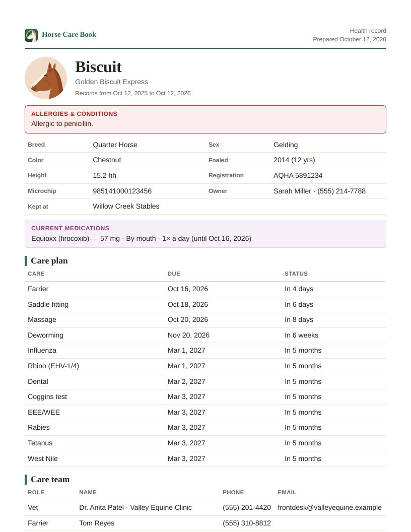
Task: Click the Willow Creek Stables value
Action: (x=126, y=206)
